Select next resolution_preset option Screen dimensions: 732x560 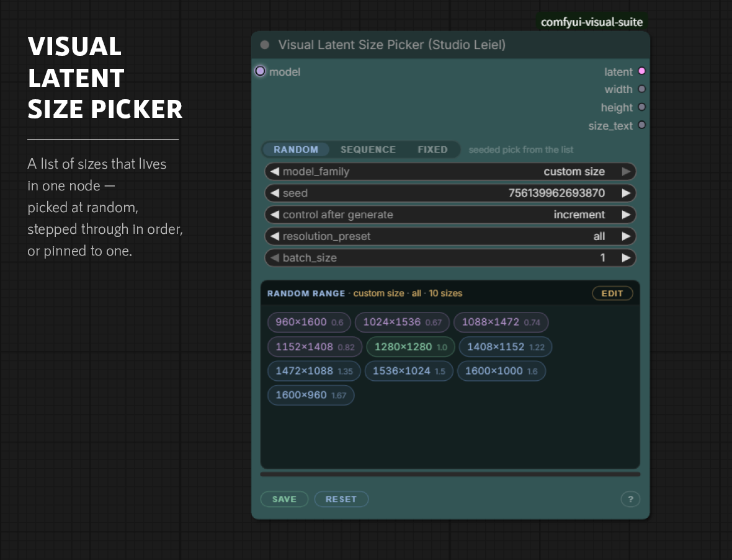point(626,236)
